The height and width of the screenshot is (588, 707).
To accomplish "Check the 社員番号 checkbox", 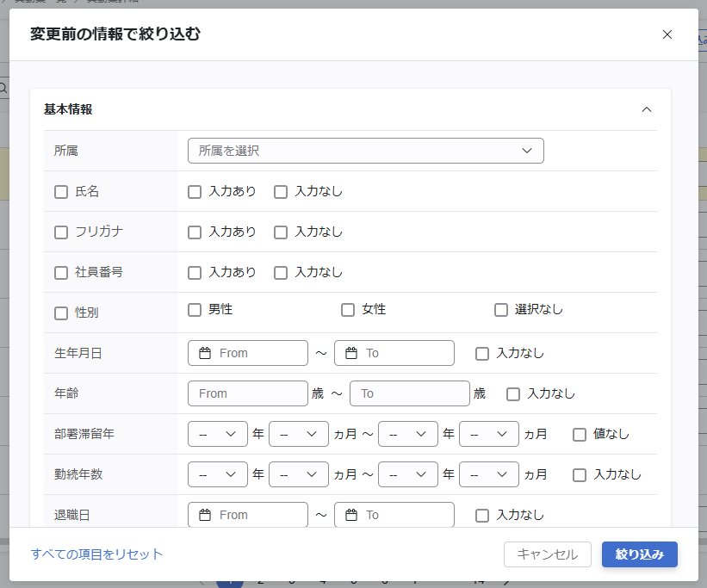I will (61, 272).
